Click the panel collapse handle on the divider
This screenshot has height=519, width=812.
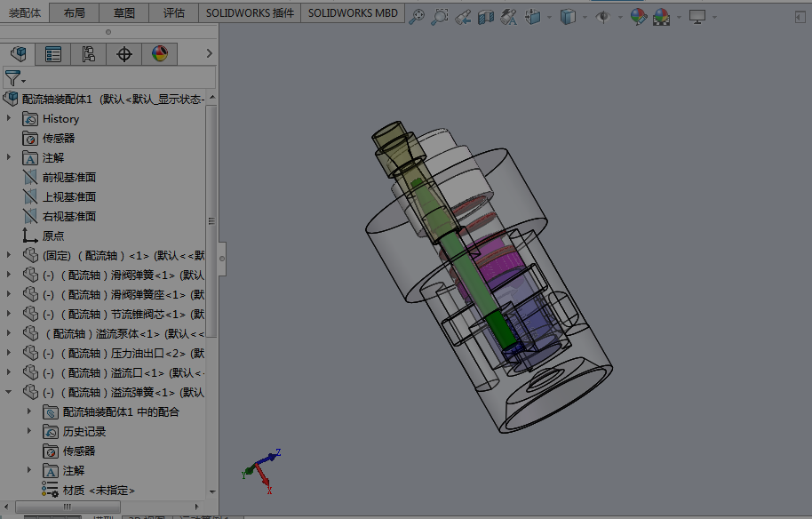(x=221, y=259)
